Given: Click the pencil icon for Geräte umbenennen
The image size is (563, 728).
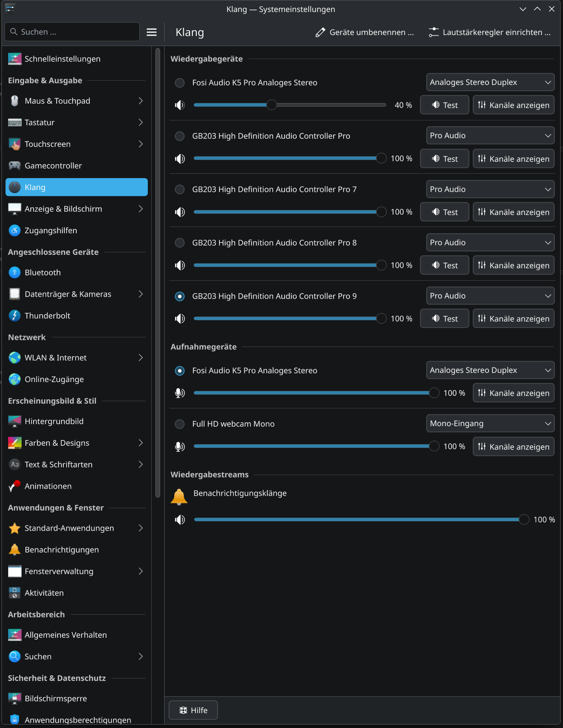Looking at the screenshot, I should point(320,32).
